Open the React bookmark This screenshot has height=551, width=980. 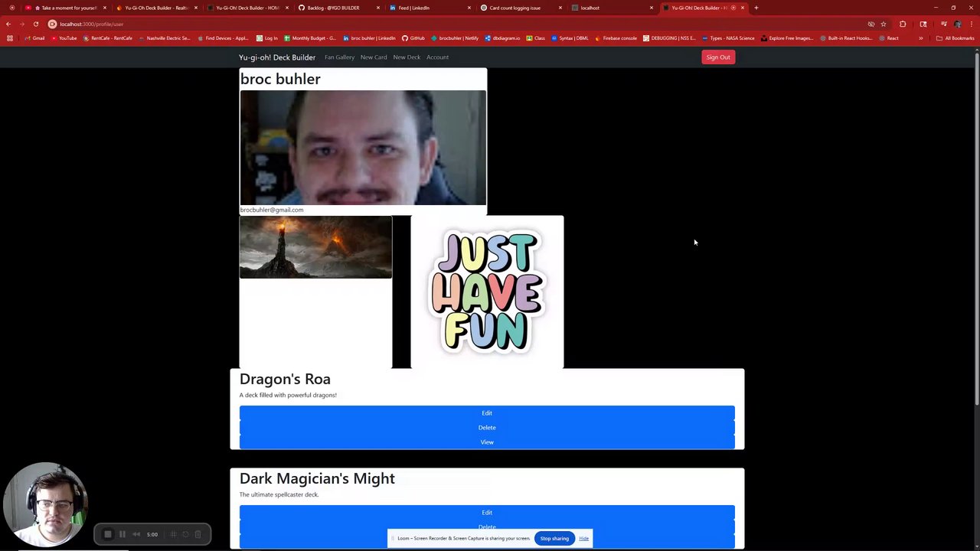889,38
